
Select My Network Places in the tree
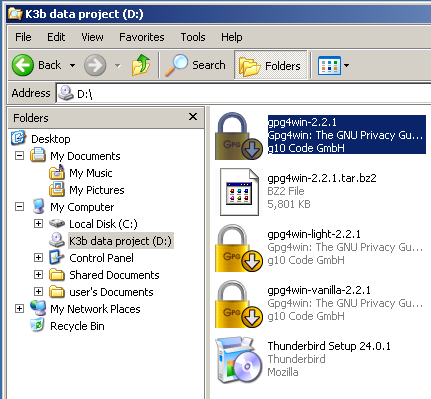95,309
